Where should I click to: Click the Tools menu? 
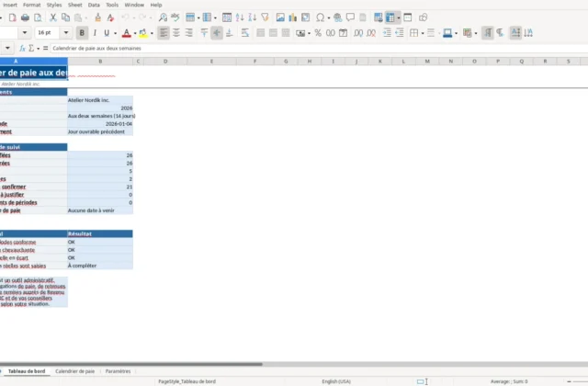tap(112, 5)
